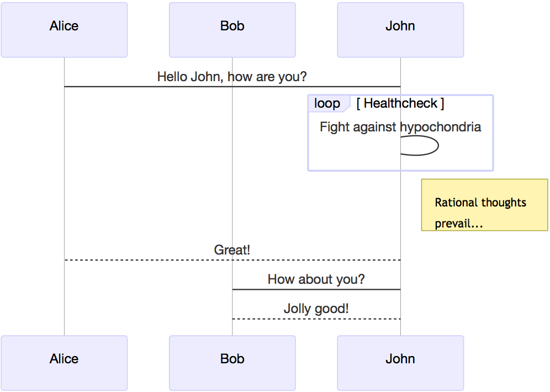550x392 pixels.
Task: Click the 'Jolly good!' reply label
Action: click(316, 309)
